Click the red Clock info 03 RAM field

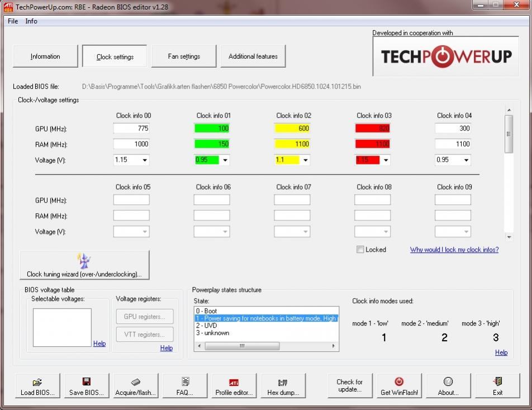[373, 144]
